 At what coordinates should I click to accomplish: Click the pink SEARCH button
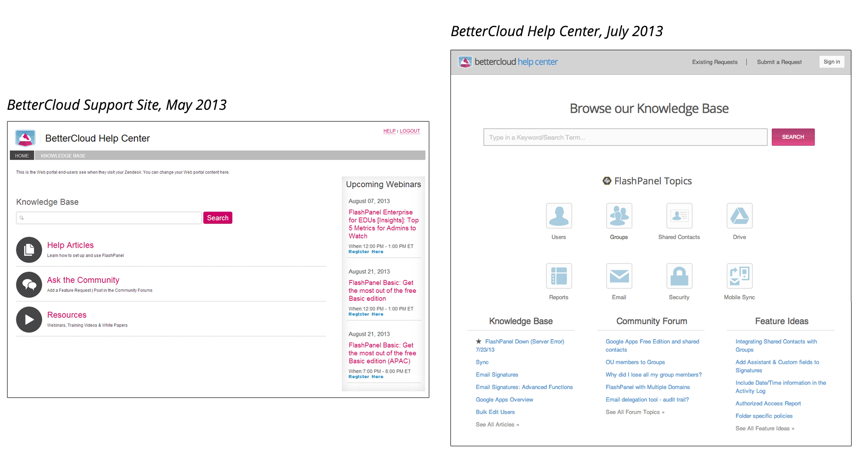click(793, 137)
